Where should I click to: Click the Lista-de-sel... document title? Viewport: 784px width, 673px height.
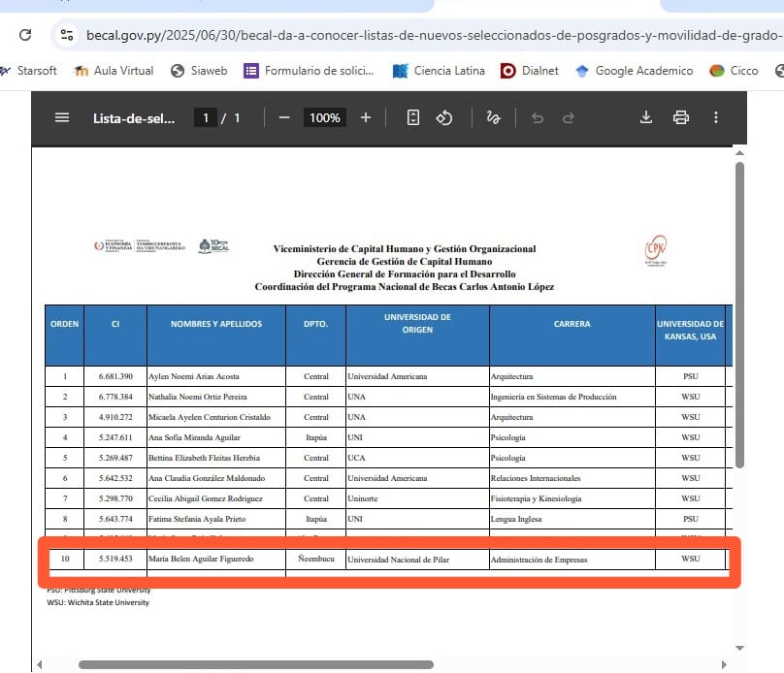(x=134, y=118)
